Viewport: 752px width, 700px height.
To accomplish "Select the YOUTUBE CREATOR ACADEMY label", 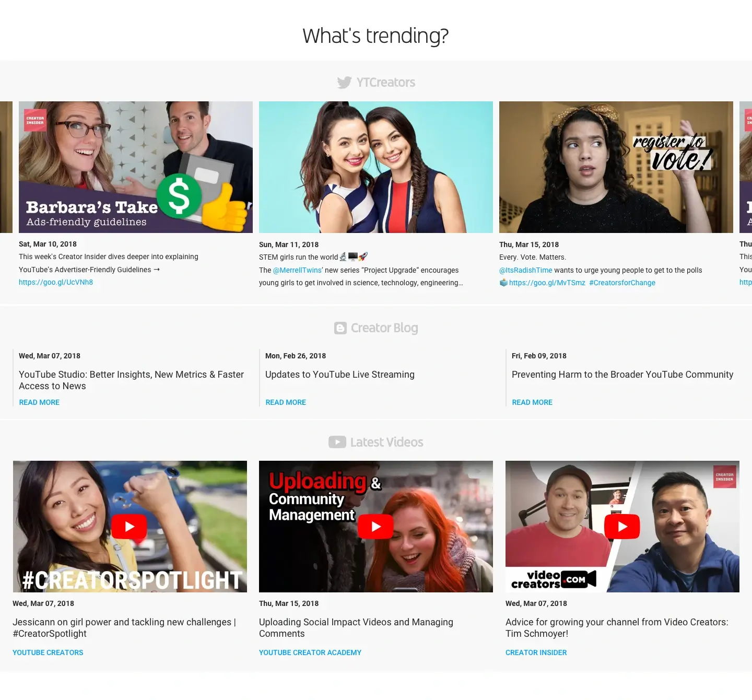I will click(x=310, y=652).
